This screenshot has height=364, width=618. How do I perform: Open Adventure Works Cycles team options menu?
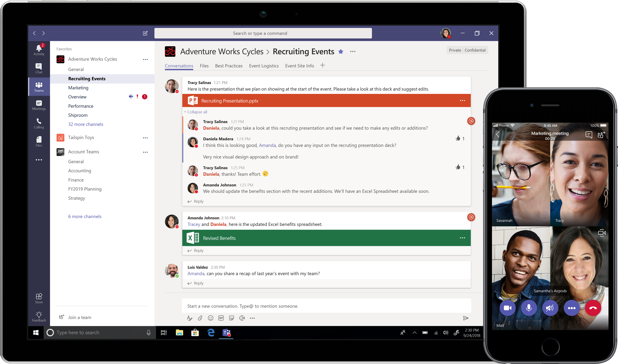point(145,59)
